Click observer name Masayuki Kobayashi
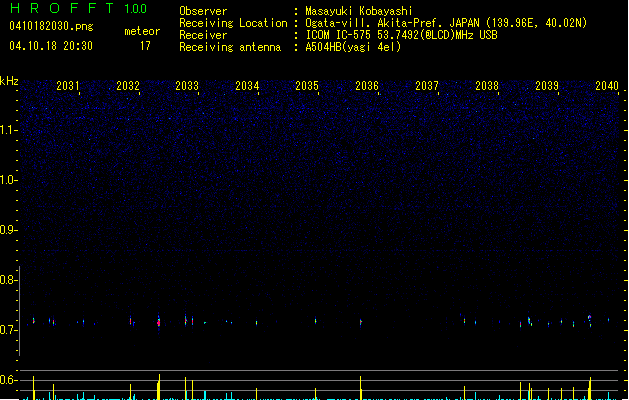Viewport: 629px width, 400px height. tap(359, 11)
